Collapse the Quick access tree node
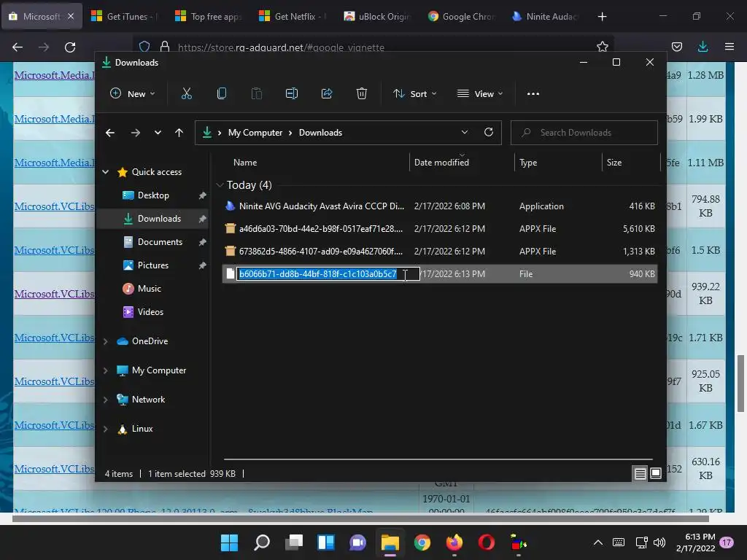Screen dimensions: 747x560 click(x=106, y=172)
